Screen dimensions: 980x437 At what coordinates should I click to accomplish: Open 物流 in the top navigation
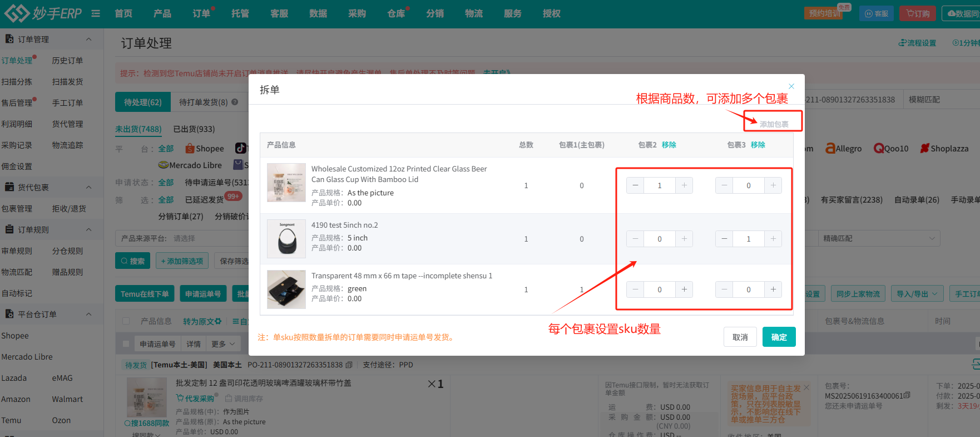point(474,13)
